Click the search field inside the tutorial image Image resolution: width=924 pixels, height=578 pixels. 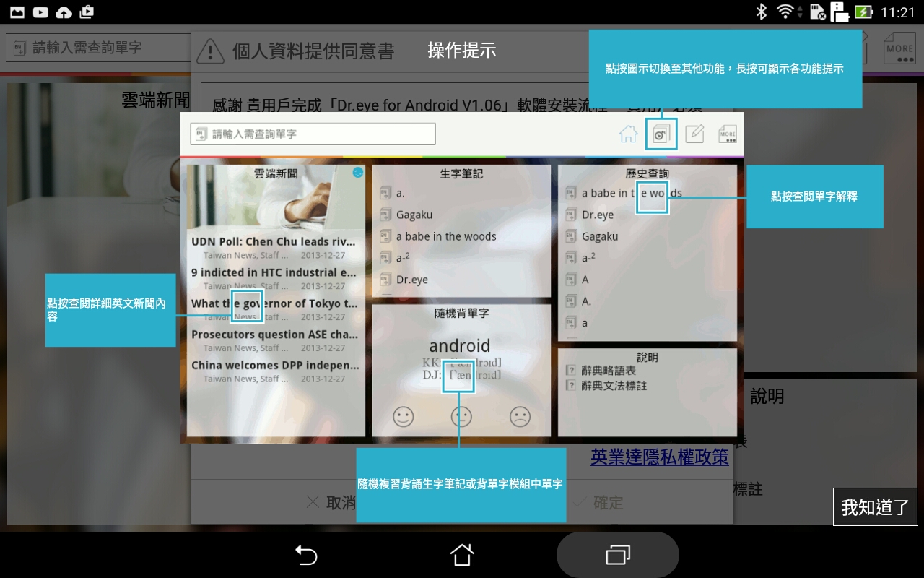point(313,134)
